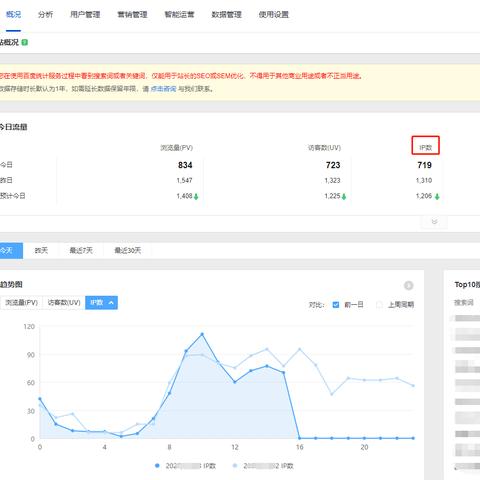Screen dimensions: 480x480
Task: Uncheck the 前一日 comparison checkbox
Action: [x=336, y=305]
